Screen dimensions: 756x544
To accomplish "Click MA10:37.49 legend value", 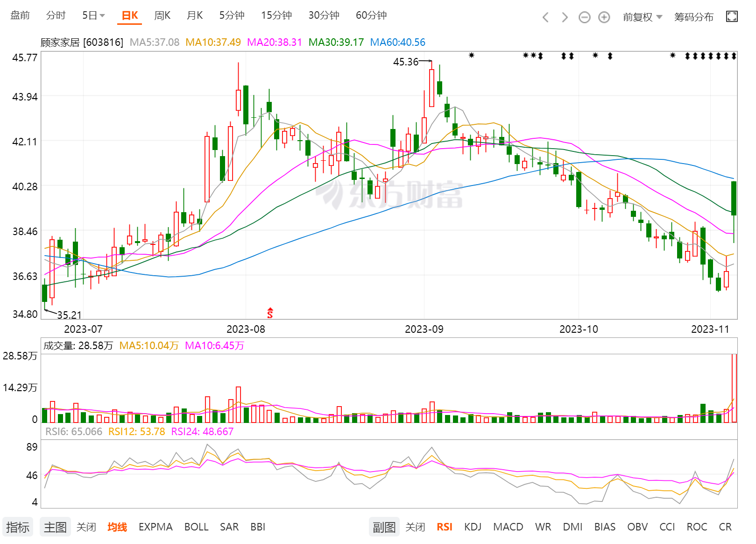I will [213, 43].
